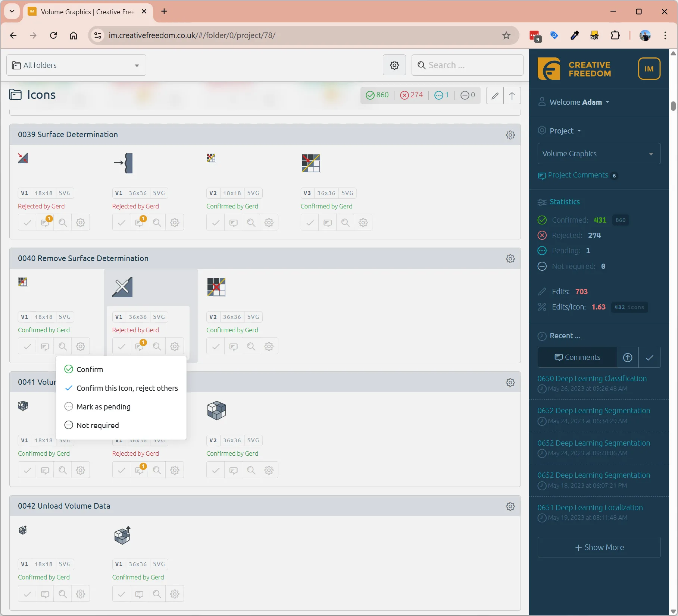The height and width of the screenshot is (616, 678).
Task: Open settings for 0039 Surface Determination group
Action: 510,135
